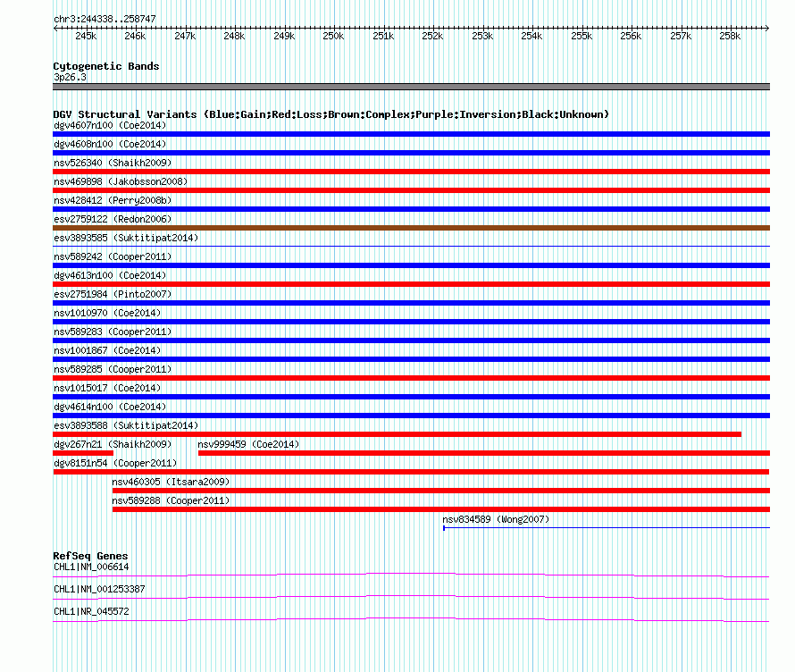Select esv3893585 (Suktitipat2014) label
The height and width of the screenshot is (672, 795).
[126, 238]
